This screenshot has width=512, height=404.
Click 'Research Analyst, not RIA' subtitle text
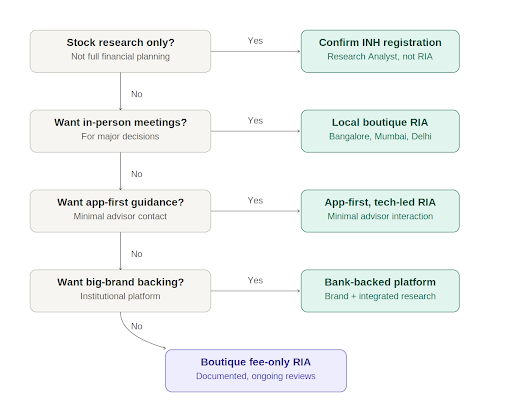380,57
